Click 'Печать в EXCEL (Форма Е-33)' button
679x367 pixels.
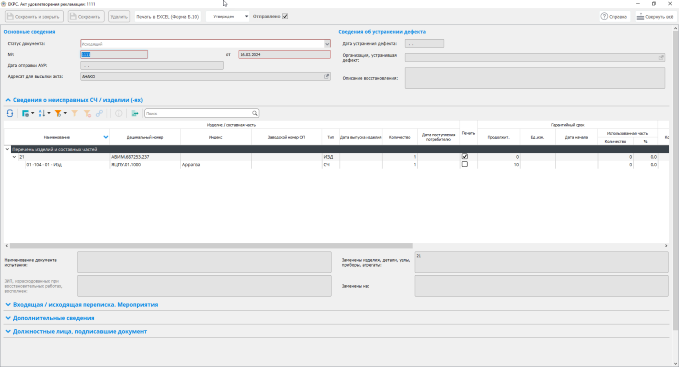click(x=168, y=16)
